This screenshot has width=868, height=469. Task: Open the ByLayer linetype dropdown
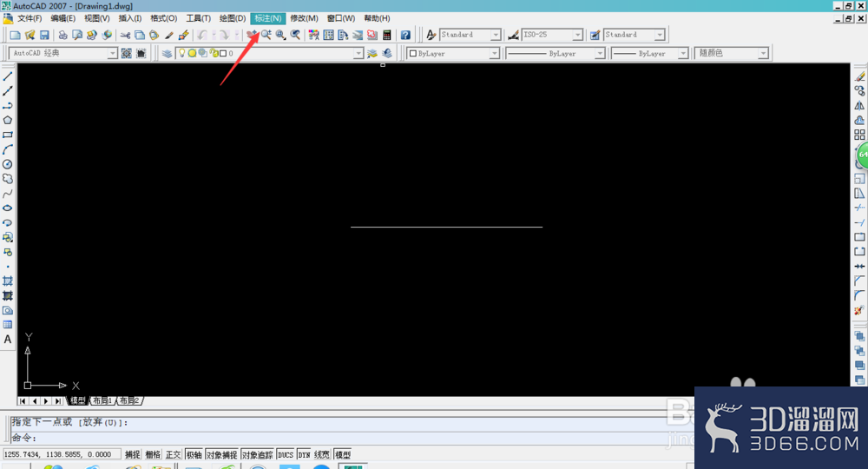pyautogui.click(x=600, y=53)
